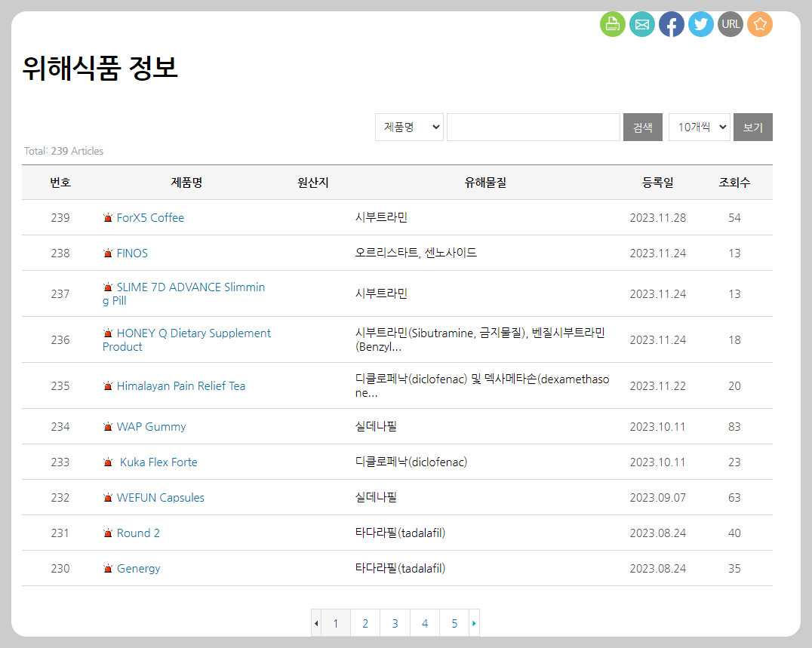Open the FINOS product link
The image size is (812, 648).
pyautogui.click(x=132, y=253)
